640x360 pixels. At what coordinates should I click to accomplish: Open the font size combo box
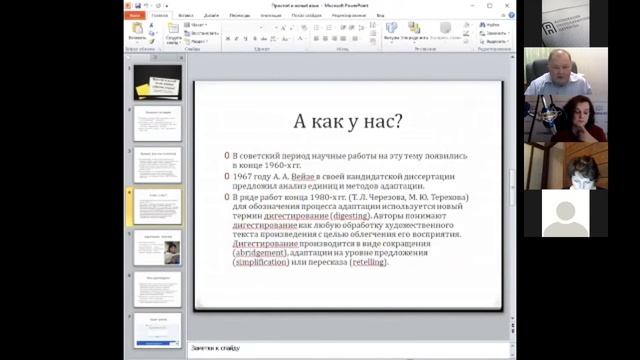click(x=271, y=27)
